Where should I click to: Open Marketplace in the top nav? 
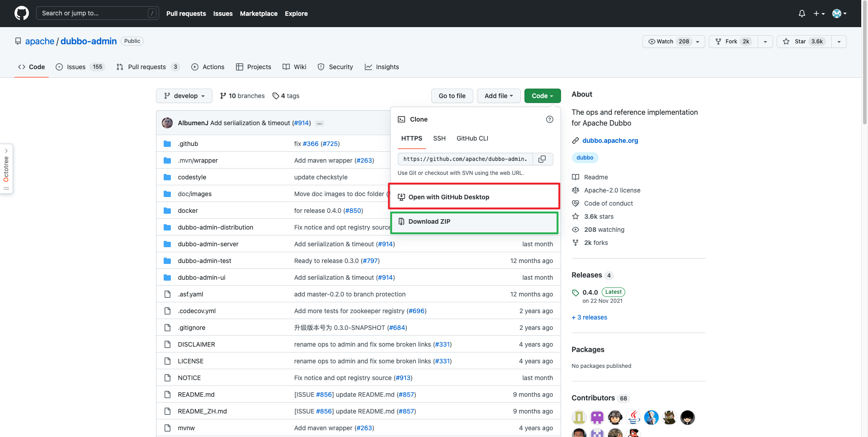point(259,14)
